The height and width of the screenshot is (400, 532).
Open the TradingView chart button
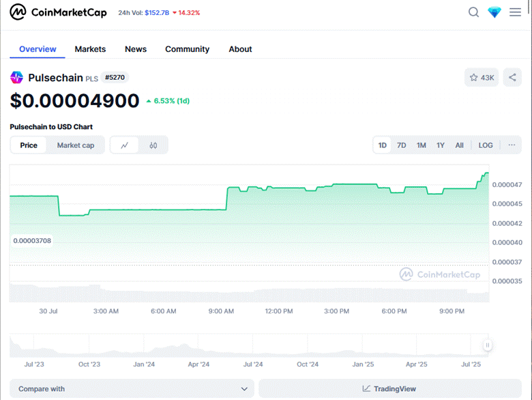[390, 388]
